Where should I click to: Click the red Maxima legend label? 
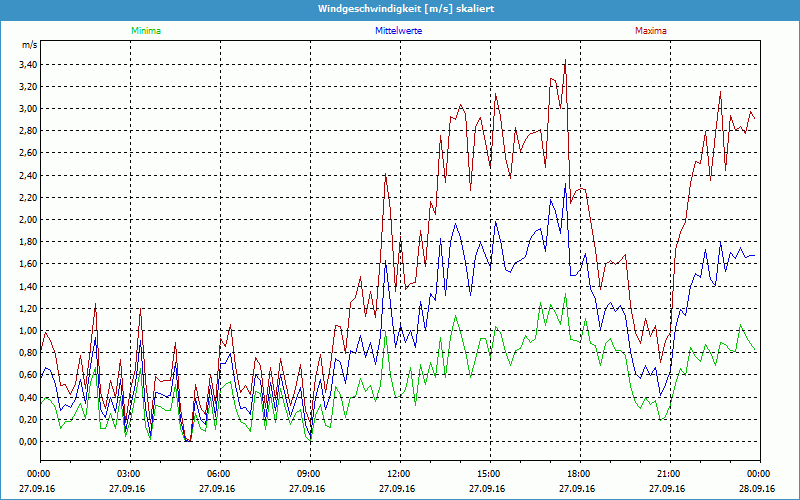pyautogui.click(x=651, y=31)
